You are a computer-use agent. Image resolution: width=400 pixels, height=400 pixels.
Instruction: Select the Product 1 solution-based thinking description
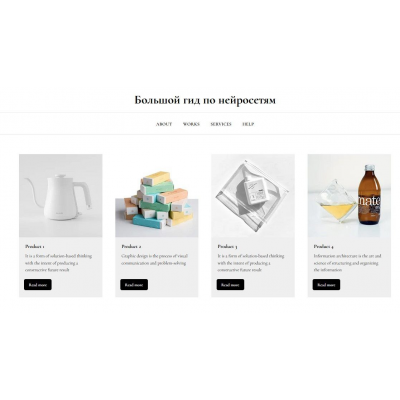(59, 263)
